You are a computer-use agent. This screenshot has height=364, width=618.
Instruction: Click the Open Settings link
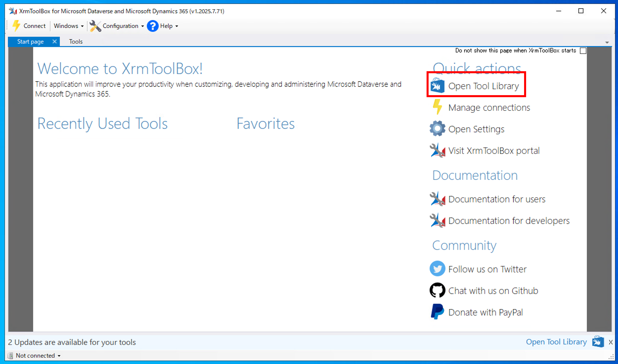tap(476, 129)
